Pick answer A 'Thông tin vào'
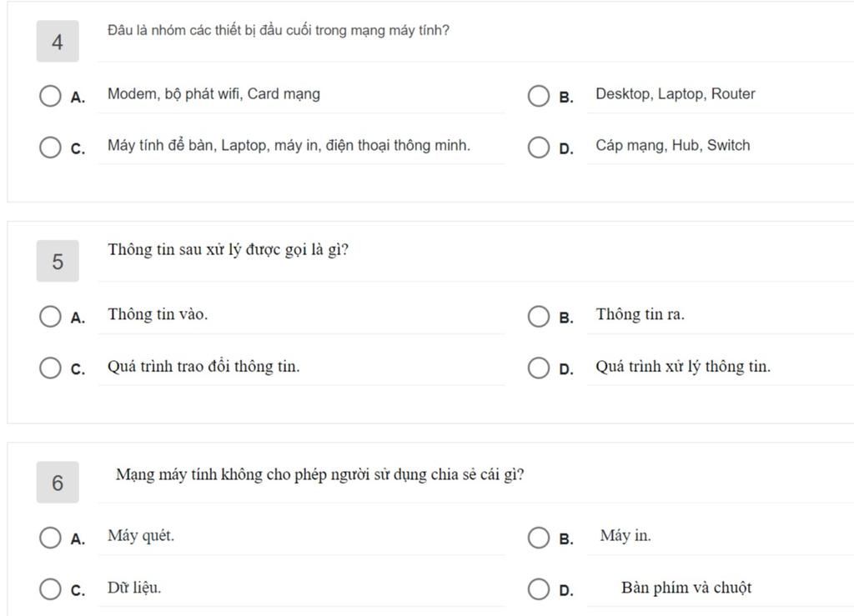The height and width of the screenshot is (616, 854). pos(50,316)
